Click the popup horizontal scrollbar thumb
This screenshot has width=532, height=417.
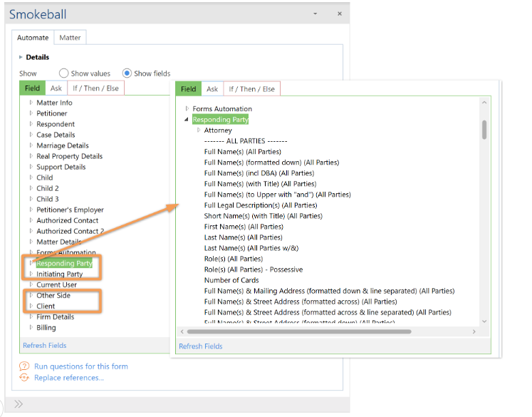(299, 331)
